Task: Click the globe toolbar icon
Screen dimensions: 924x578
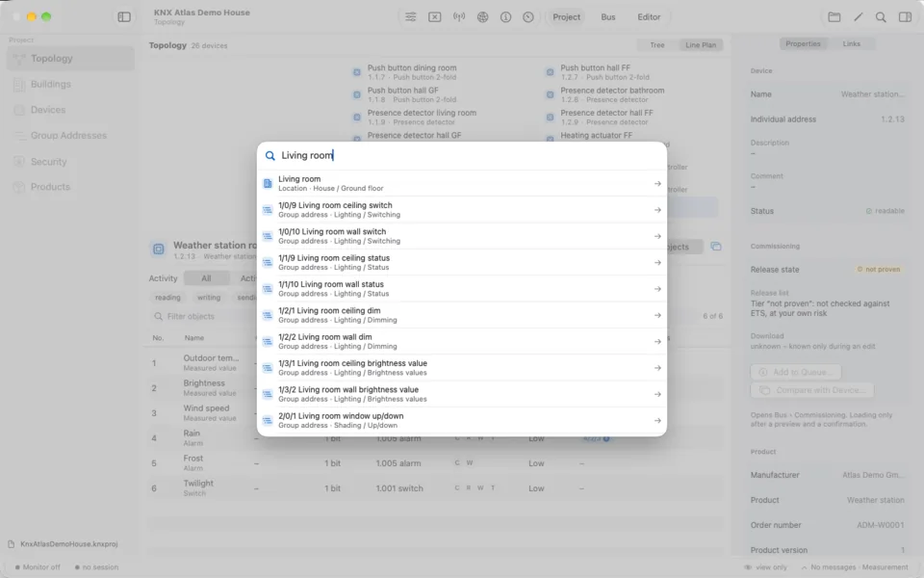Action: click(482, 17)
